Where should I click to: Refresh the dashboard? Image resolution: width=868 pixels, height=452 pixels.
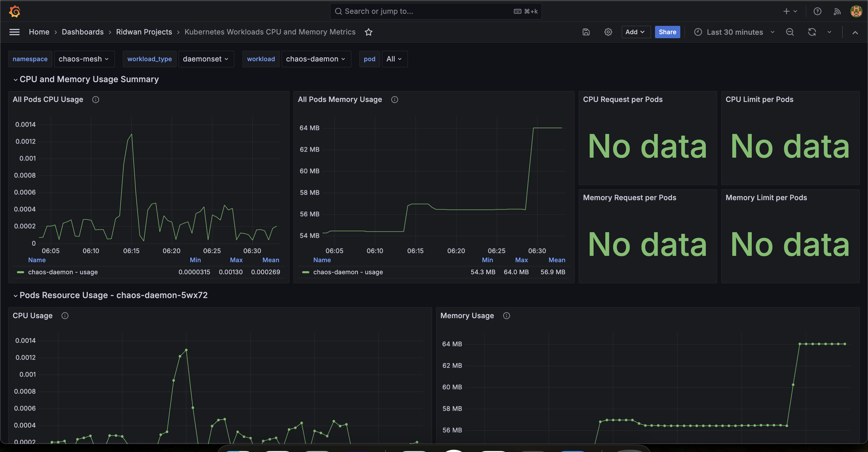coord(812,32)
